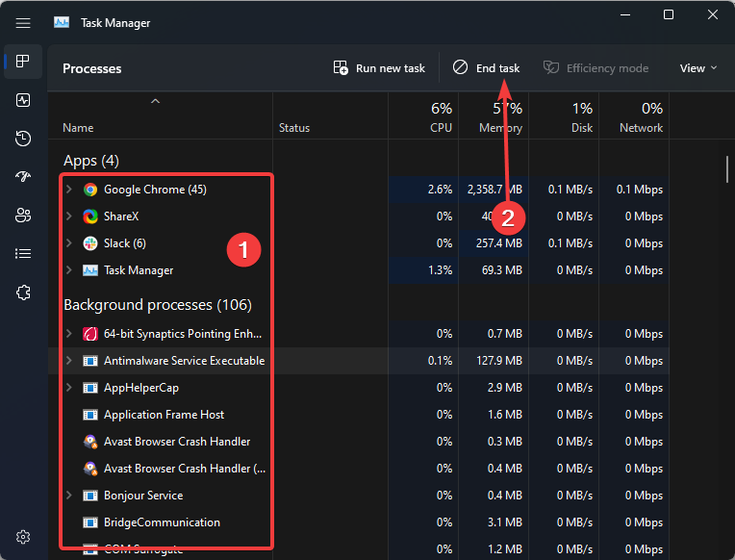Open the Services page puzzle icon
This screenshot has height=560, width=735.
click(x=23, y=293)
